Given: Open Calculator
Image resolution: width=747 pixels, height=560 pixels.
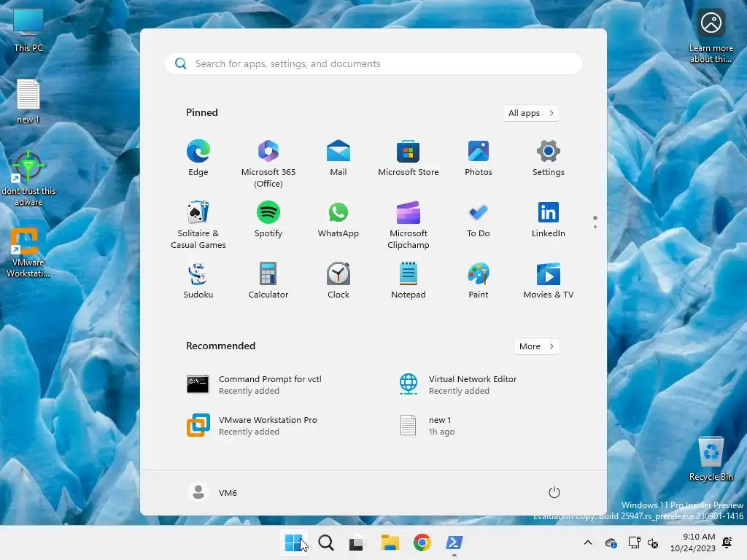Looking at the screenshot, I should (268, 281).
